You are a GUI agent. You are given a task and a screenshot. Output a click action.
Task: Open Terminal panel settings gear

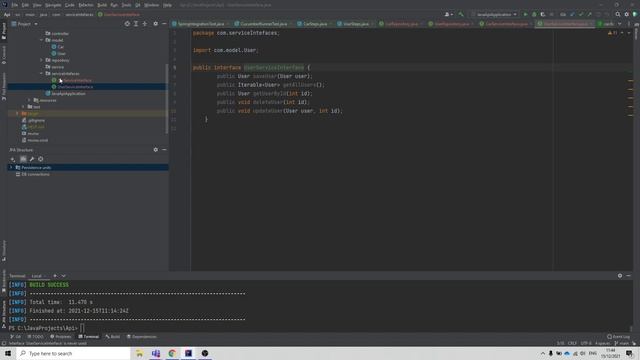coord(620,276)
